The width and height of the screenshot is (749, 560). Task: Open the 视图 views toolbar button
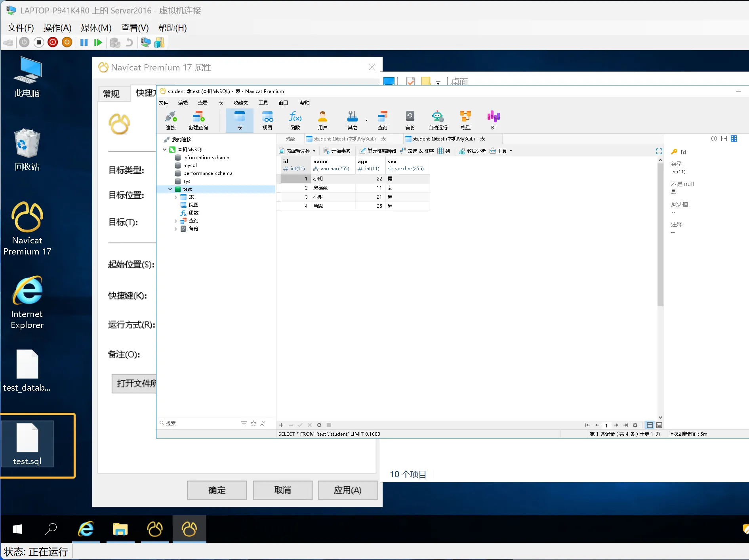pyautogui.click(x=267, y=120)
